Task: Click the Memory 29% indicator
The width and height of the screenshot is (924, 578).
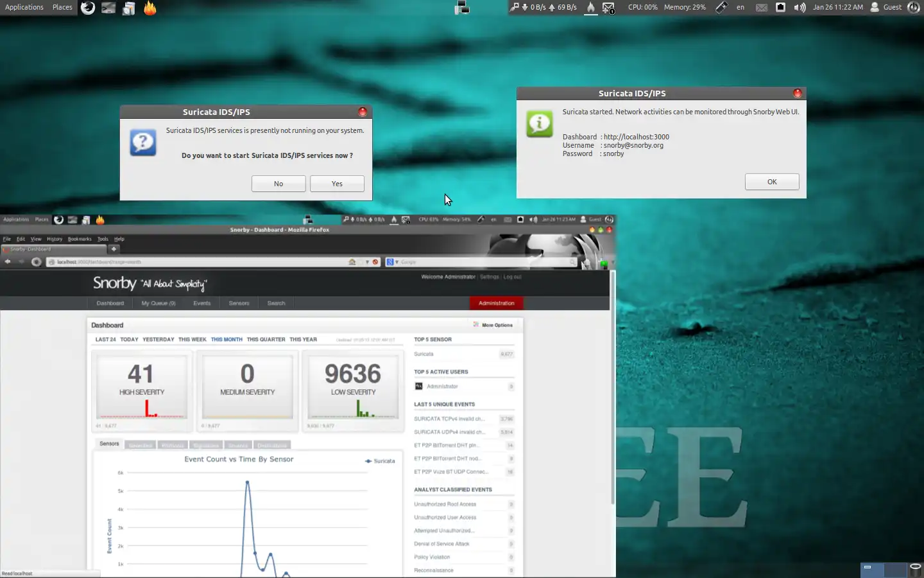Action: point(685,8)
